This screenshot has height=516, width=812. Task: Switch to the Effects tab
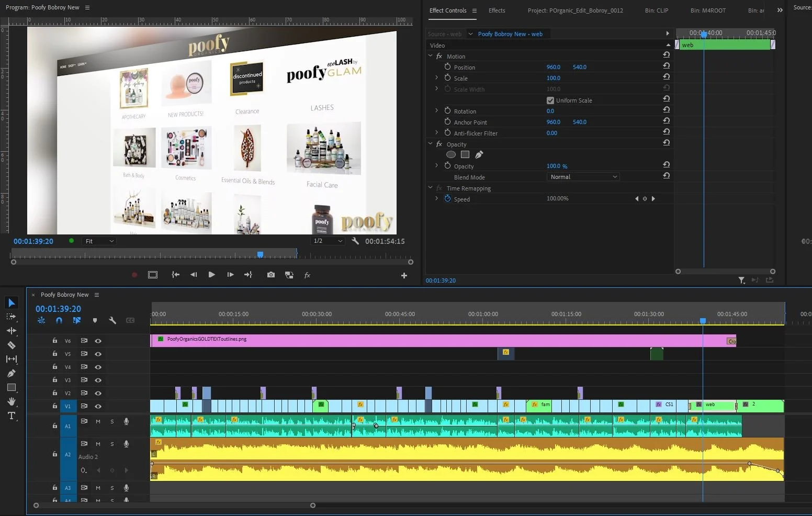(497, 10)
